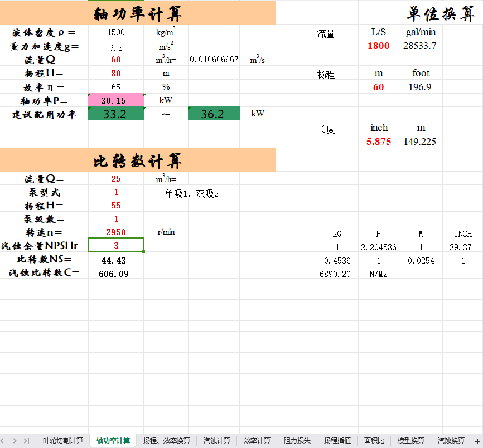This screenshot has height=448, width=483.
Task: Select the green recommended power cell 33.2
Action: pyautogui.click(x=116, y=114)
